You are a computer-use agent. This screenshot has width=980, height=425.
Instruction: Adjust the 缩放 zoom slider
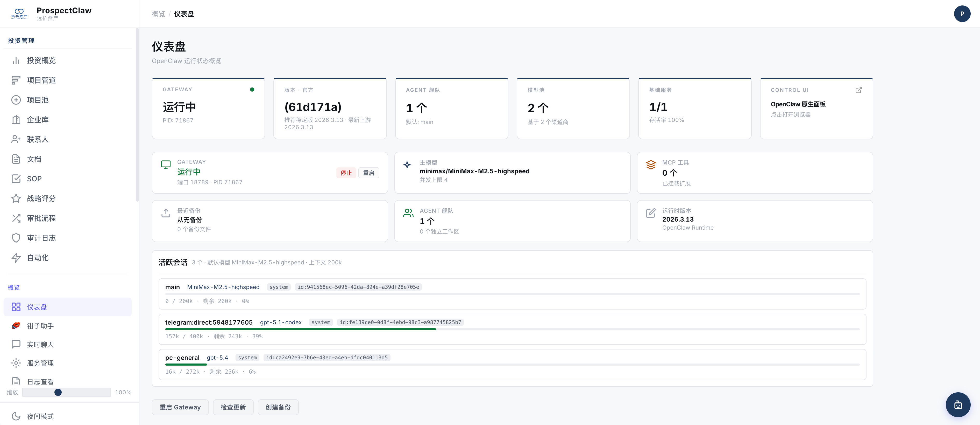pos(58,392)
